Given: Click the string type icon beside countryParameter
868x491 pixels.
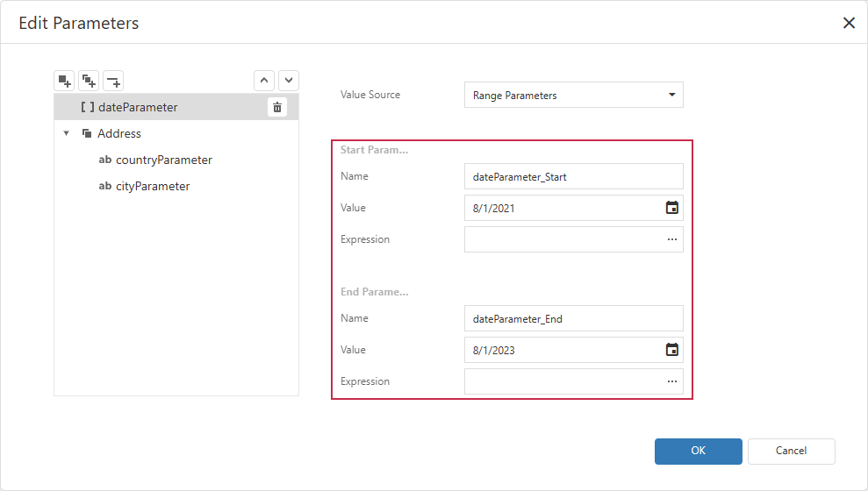Looking at the screenshot, I should tap(105, 160).
